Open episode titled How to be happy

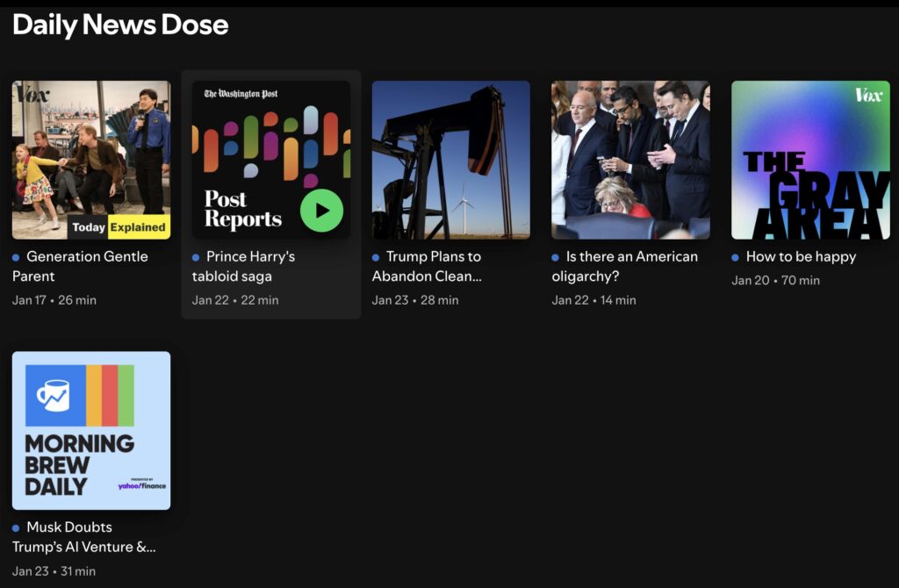coord(801,257)
